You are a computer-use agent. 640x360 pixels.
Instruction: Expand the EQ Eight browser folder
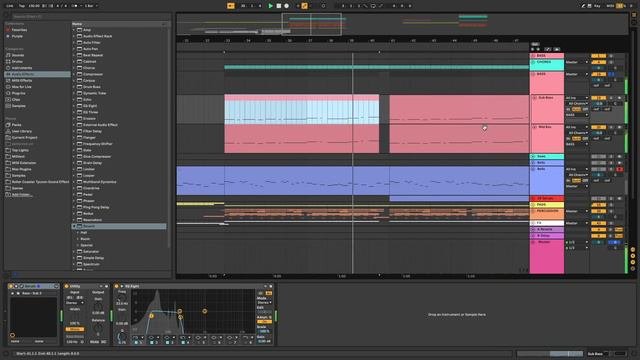74,106
